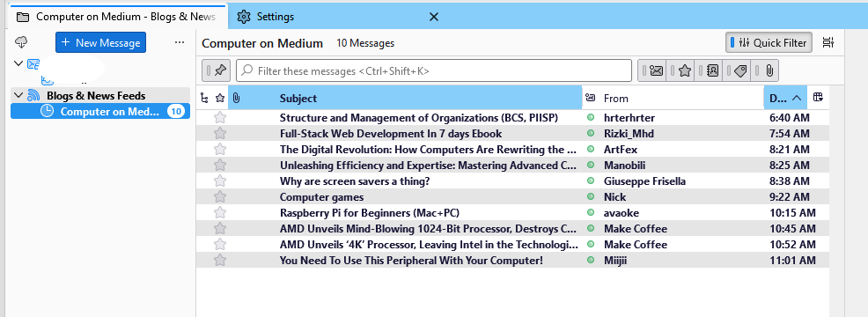Mark avaoke message as read via dot
868x317 pixels.
click(x=590, y=213)
